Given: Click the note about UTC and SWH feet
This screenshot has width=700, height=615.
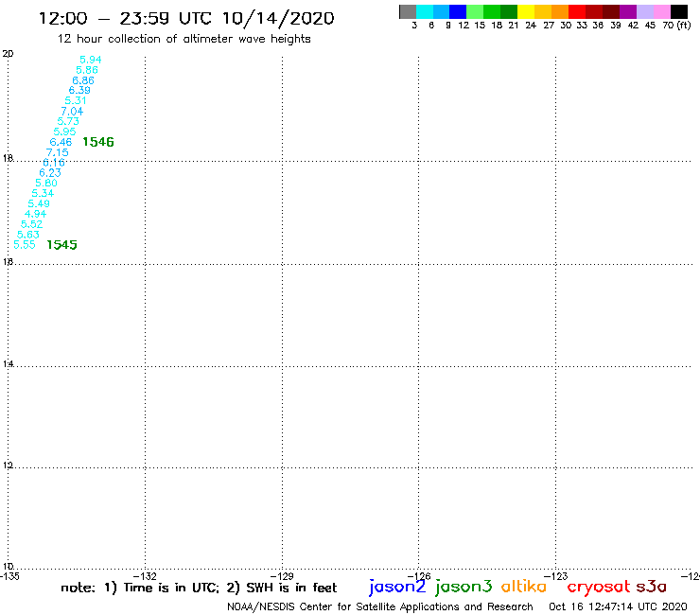Looking at the screenshot, I should [199, 588].
